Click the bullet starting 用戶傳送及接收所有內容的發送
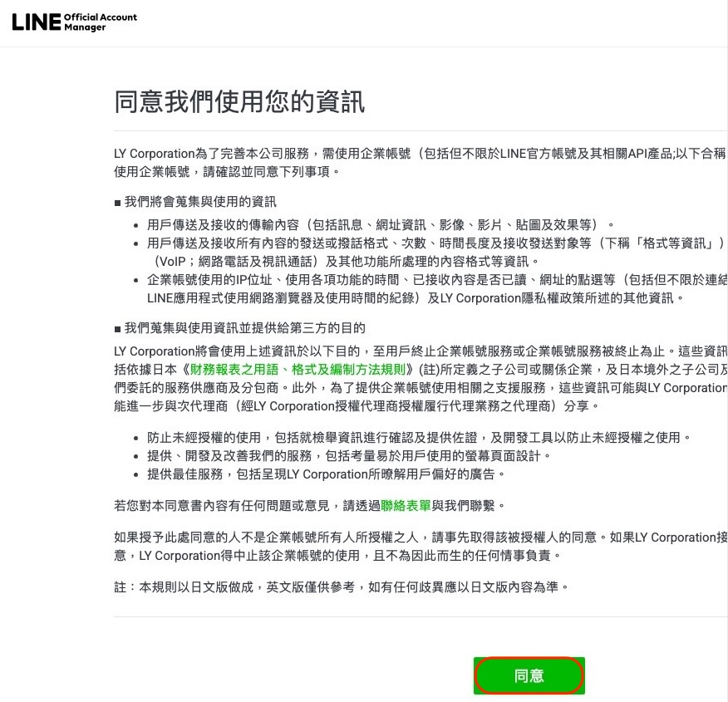This screenshot has height=702, width=728. (437, 253)
